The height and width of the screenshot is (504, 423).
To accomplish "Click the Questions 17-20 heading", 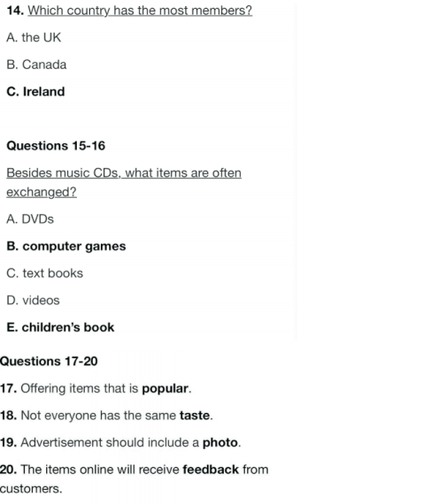I will click(x=49, y=361).
